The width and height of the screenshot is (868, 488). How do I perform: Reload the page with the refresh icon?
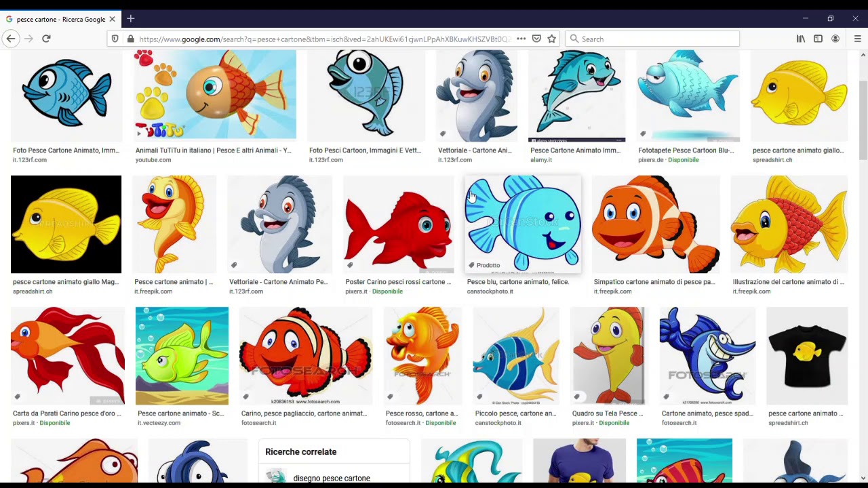pyautogui.click(x=46, y=39)
